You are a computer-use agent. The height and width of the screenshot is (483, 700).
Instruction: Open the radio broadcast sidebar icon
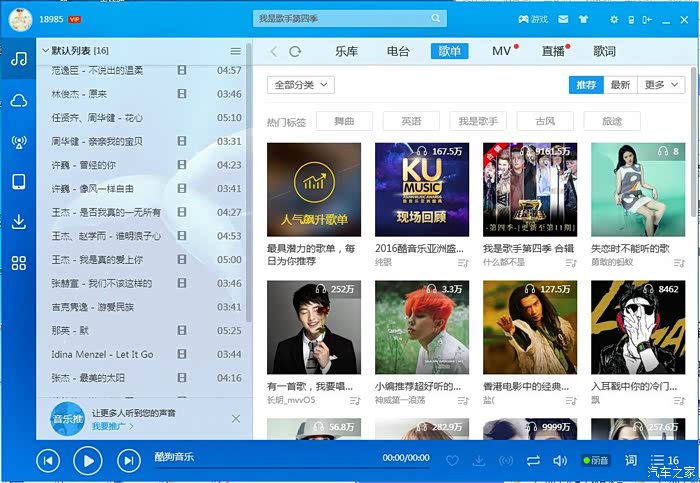(x=19, y=142)
